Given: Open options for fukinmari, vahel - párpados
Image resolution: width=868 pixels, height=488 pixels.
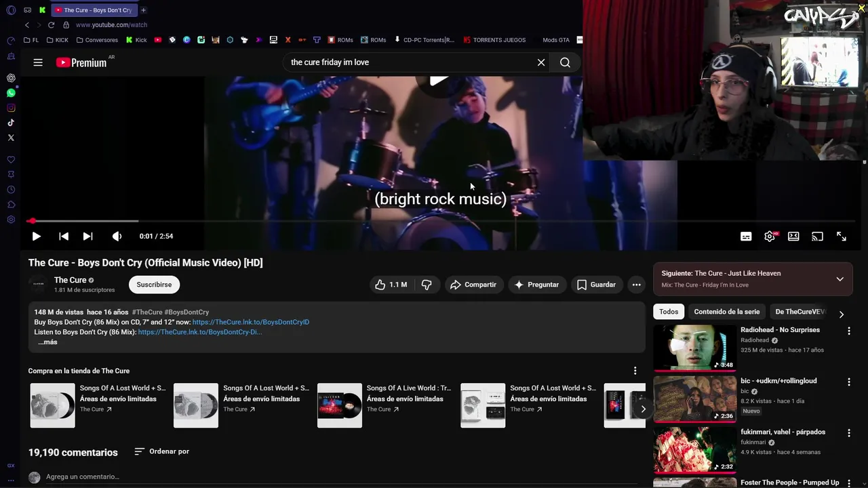Looking at the screenshot, I should click(848, 432).
